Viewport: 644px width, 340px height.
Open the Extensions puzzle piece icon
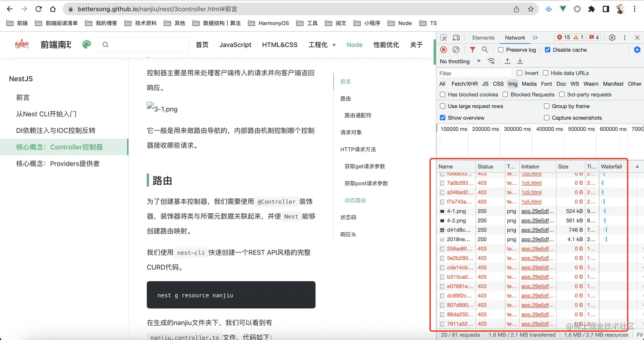(592, 9)
